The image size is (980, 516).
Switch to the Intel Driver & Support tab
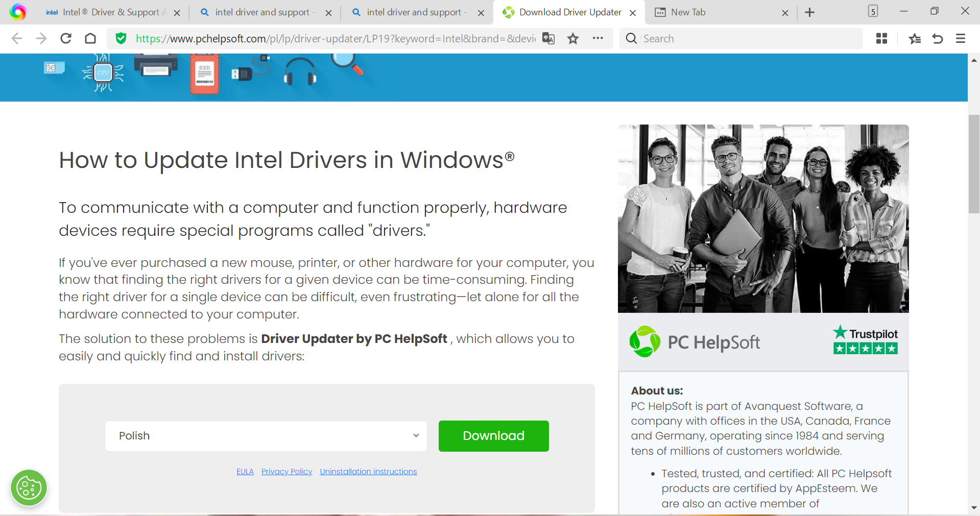[112, 12]
